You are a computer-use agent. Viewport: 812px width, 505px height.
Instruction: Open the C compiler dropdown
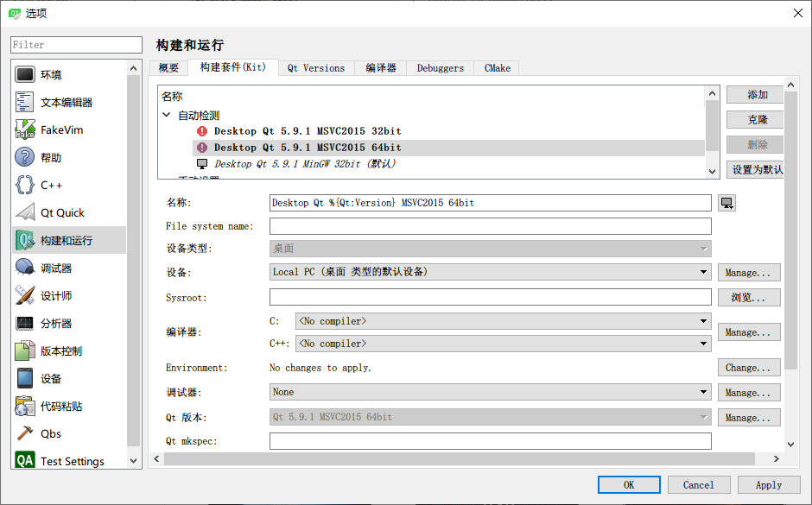(504, 321)
